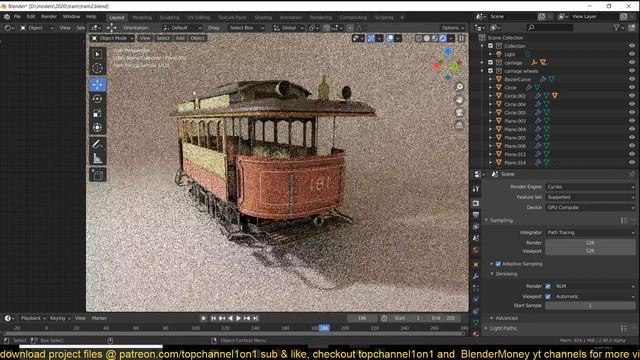Click the play animation button in timeline

click(x=238, y=318)
